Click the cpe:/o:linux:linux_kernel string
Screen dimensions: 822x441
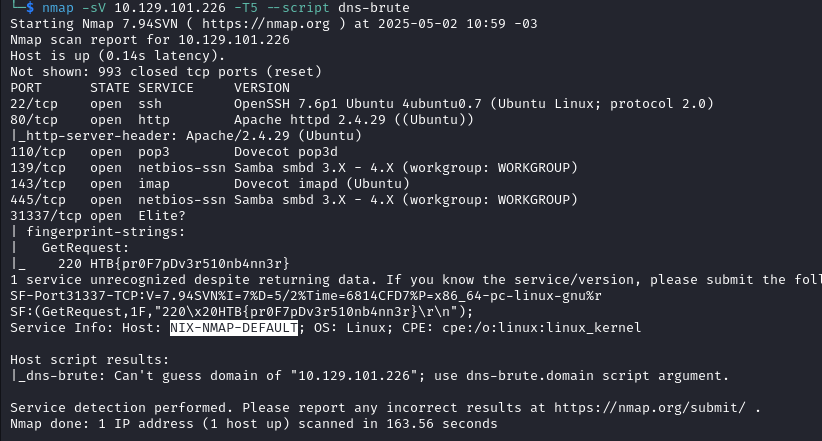click(x=542, y=328)
